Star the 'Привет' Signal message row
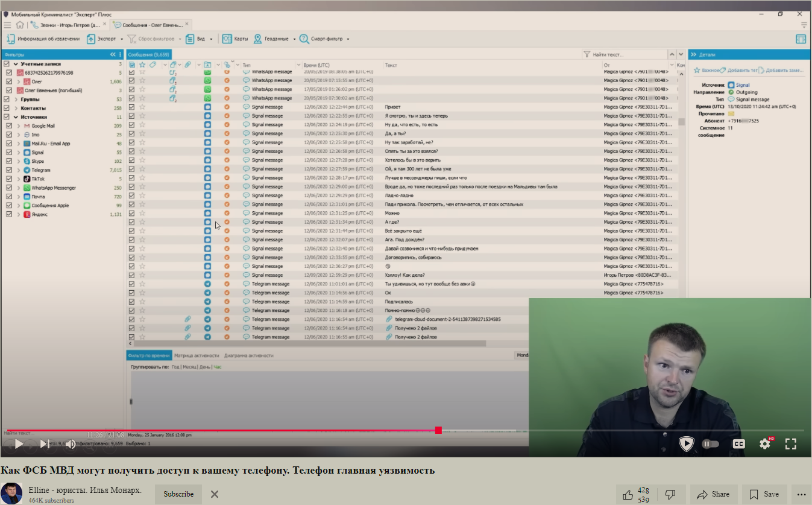Image resolution: width=812 pixels, height=505 pixels. [x=142, y=107]
